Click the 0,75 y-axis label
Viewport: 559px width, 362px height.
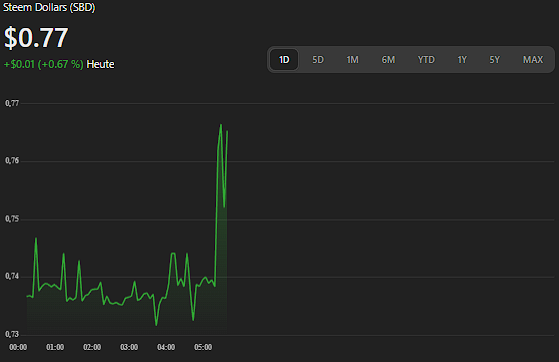pos(12,219)
